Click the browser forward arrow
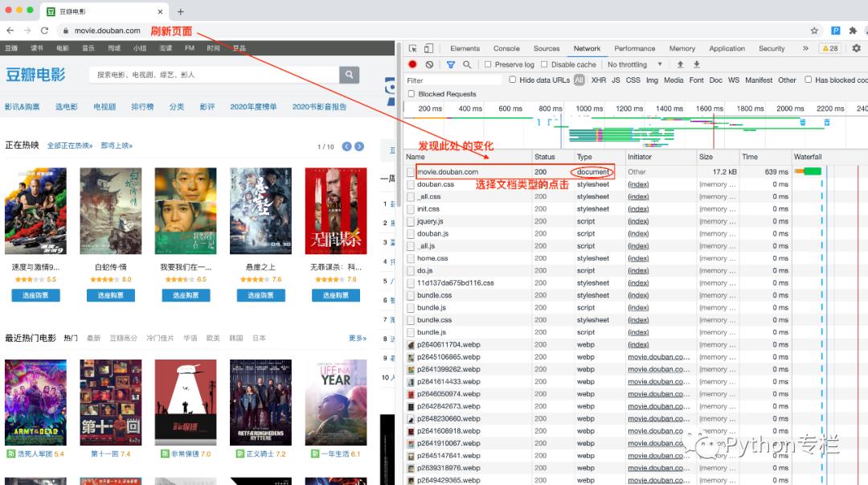This screenshot has height=485, width=868. tap(27, 31)
